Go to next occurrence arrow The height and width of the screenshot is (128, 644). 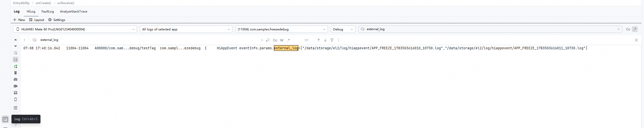coord(325,40)
